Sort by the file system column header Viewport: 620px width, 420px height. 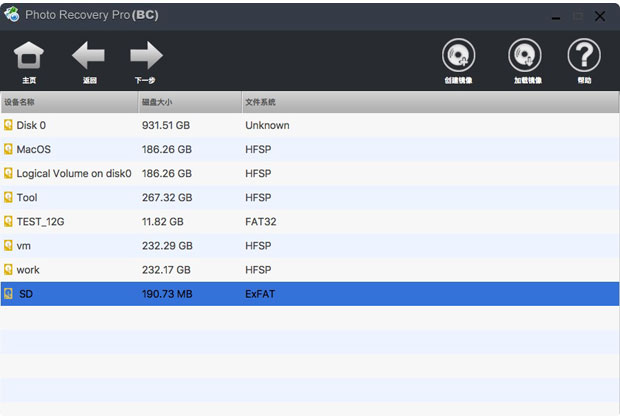click(x=430, y=102)
